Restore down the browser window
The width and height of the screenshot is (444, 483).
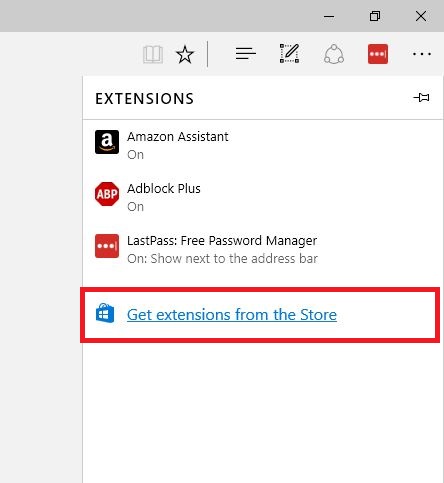(375, 16)
